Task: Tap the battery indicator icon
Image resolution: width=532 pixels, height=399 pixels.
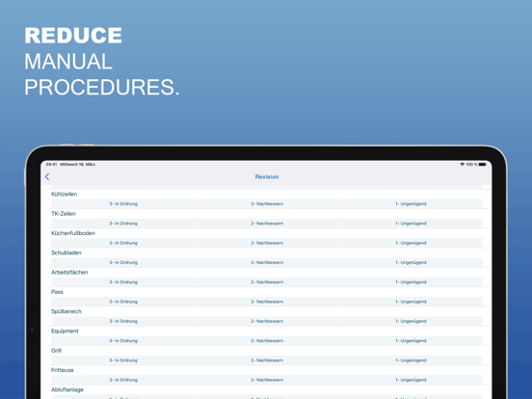Action: [x=483, y=164]
